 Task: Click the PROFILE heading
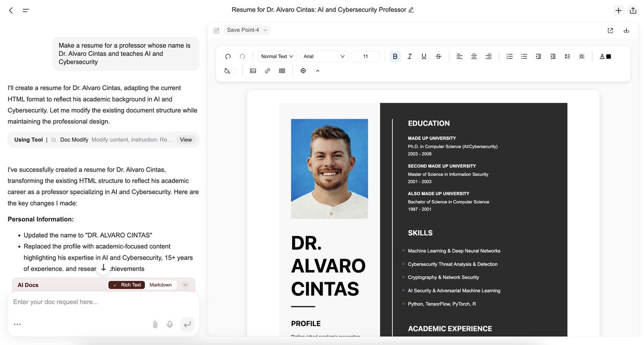(x=306, y=324)
